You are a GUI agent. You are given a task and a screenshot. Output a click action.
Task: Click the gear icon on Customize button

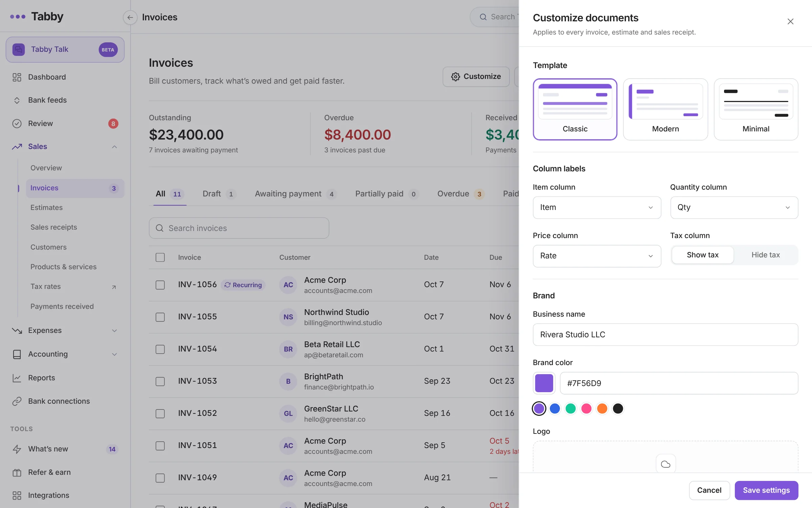(x=455, y=77)
